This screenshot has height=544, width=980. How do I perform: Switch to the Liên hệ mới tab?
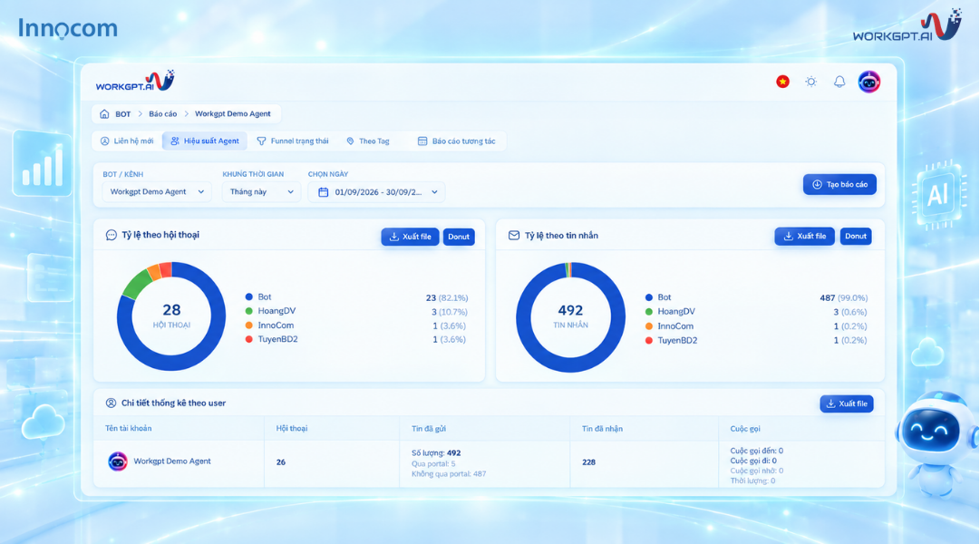tap(128, 141)
